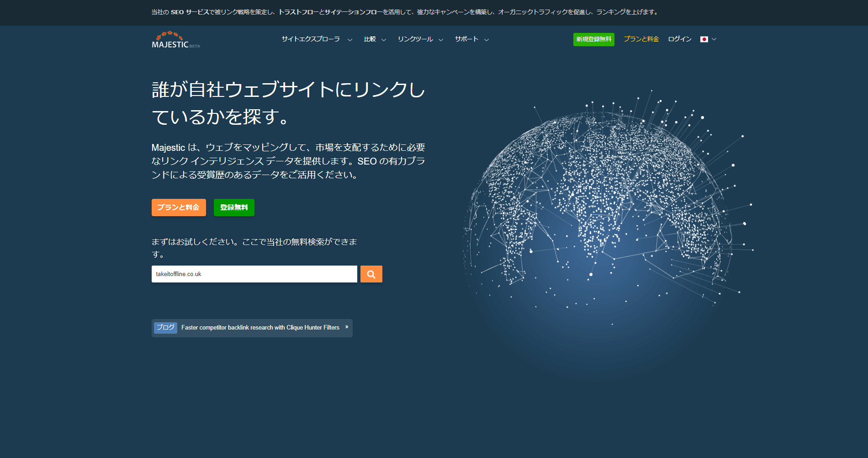The width and height of the screenshot is (868, 458).
Task: Expand the 比較 menu chevron
Action: [x=384, y=40]
